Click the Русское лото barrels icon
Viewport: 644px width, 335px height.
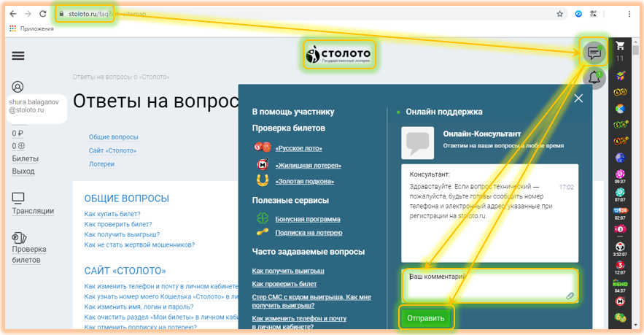tap(263, 147)
